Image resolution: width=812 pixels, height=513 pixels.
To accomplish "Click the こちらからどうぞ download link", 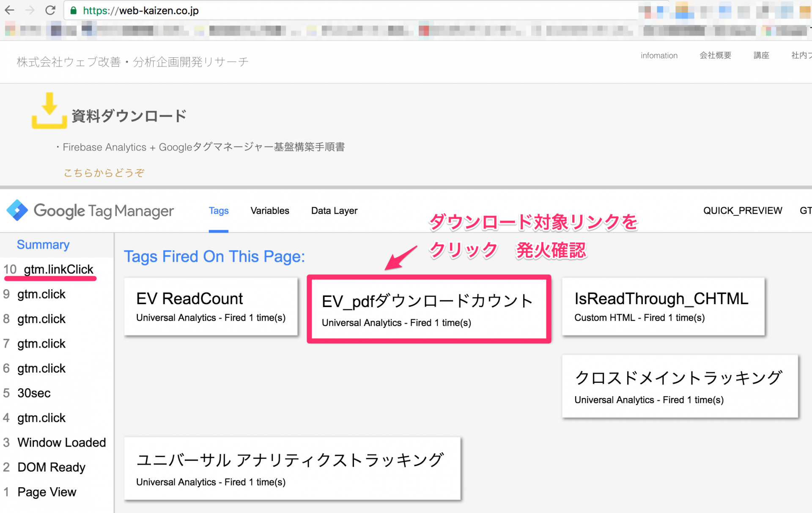I will (x=104, y=173).
